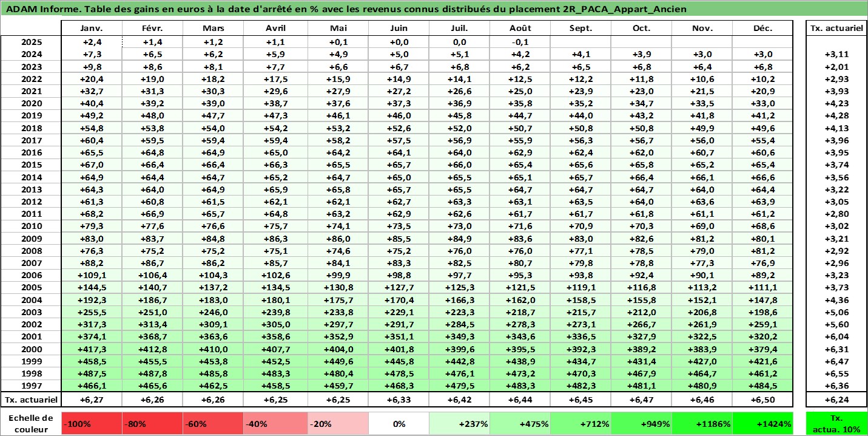Click the 2010 Sept. value +70,9
Screen dimensions: 868x436
point(580,227)
